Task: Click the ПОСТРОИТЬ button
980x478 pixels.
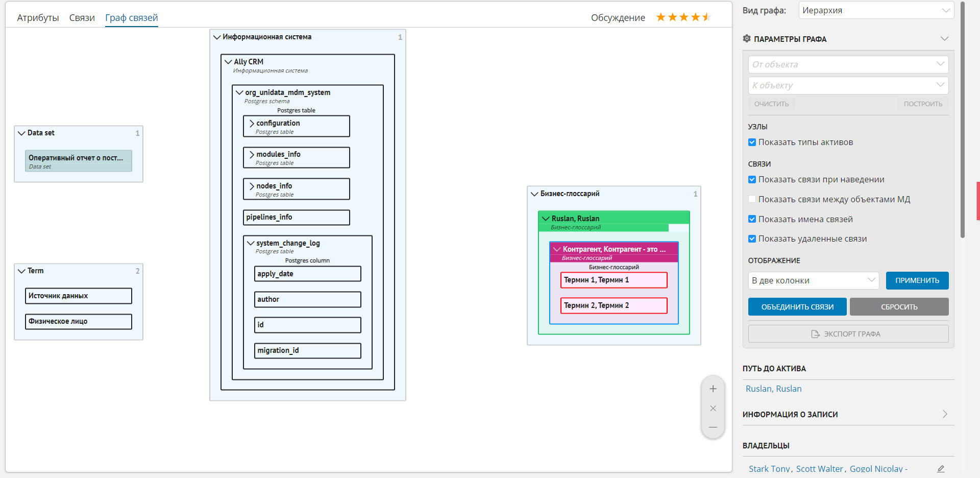Action: tap(923, 104)
